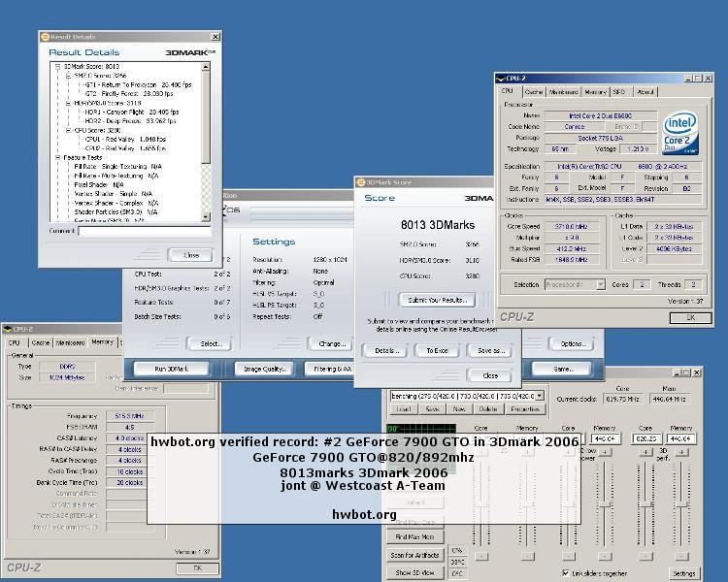
Task: Collapse the 3DMark Score tree node
Action: pos(58,67)
